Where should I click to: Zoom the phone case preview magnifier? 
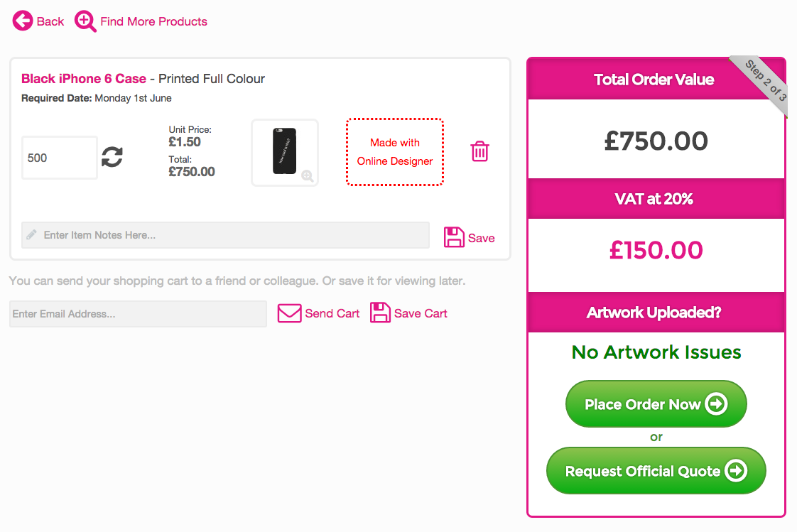tap(307, 176)
